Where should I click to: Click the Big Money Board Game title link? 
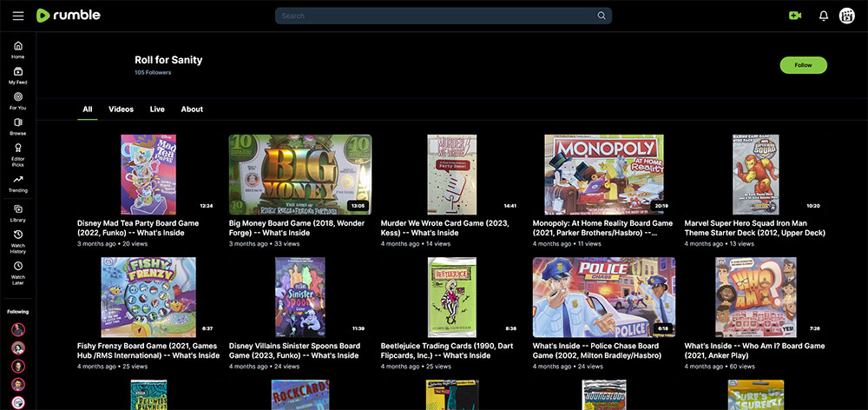tap(297, 228)
